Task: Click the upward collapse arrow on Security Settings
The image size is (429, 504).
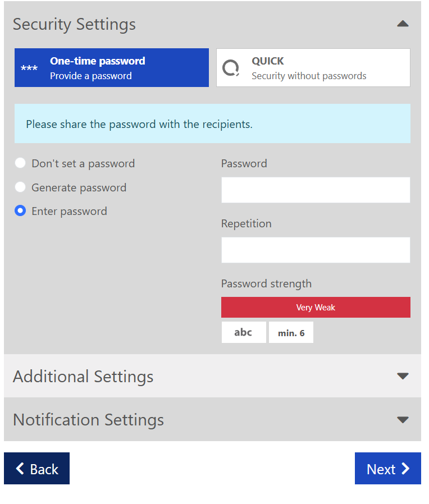Action: 403,24
